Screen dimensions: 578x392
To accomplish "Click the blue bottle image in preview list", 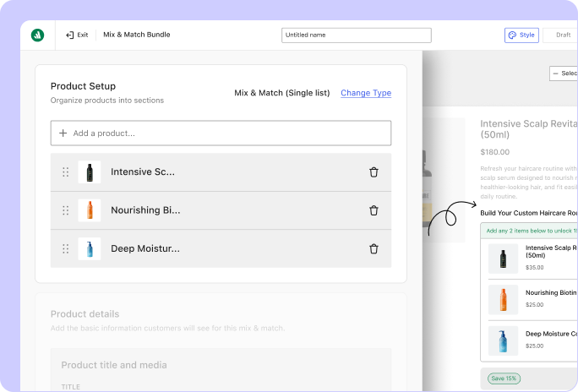I will pos(503,340).
